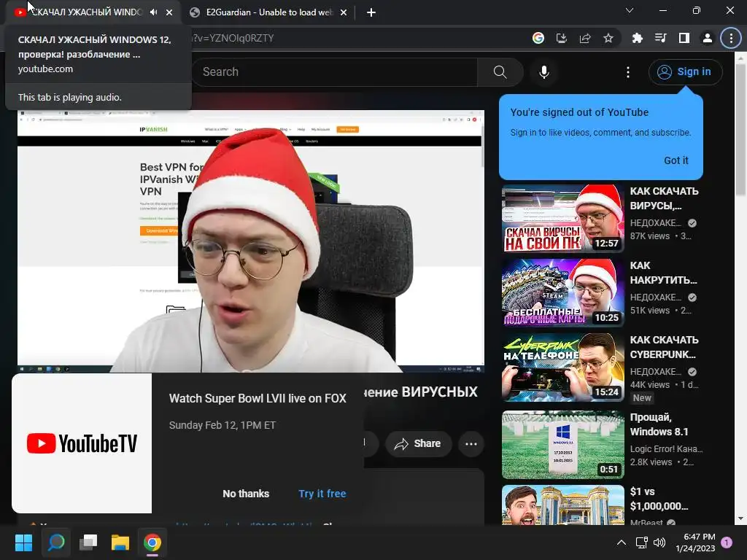The height and width of the screenshot is (560, 747).
Task: Open the Chrome profile icon
Action: tap(708, 38)
